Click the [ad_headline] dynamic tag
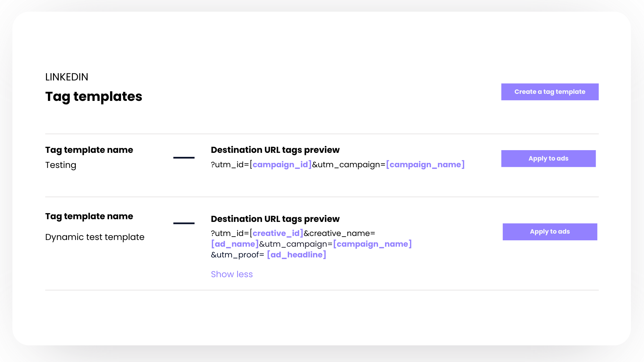 297,255
